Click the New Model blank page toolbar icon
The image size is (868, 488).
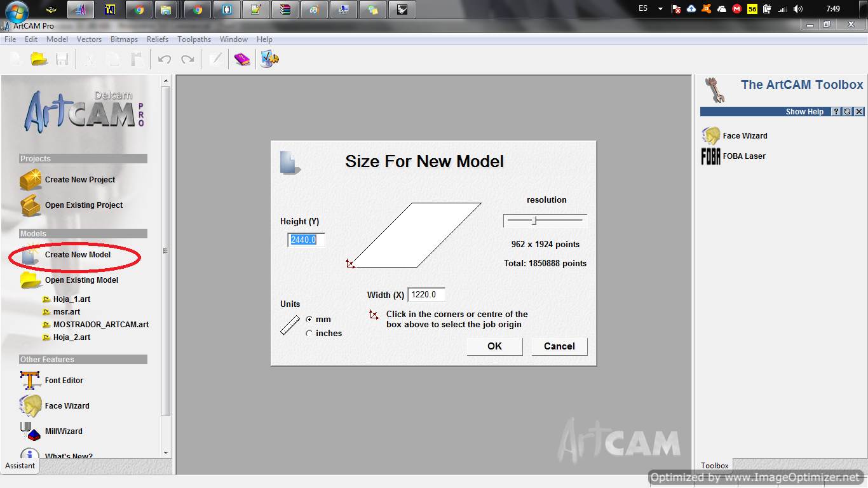15,59
